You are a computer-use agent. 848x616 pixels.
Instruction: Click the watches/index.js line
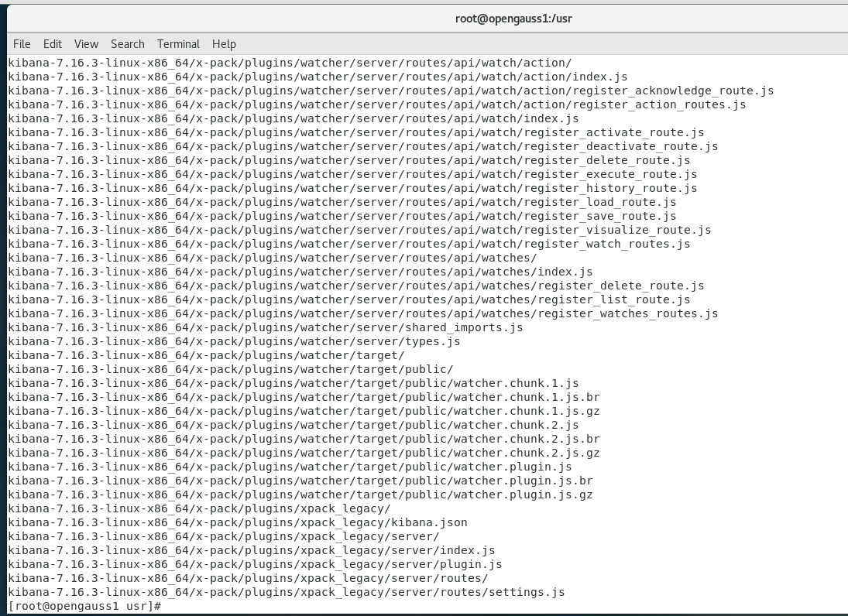coord(300,272)
